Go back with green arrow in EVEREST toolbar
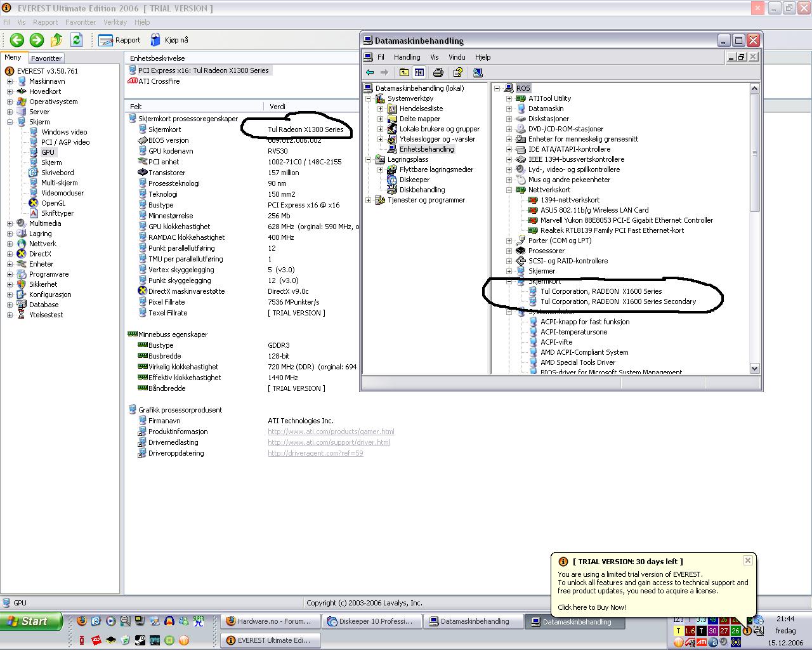Image resolution: width=812 pixels, height=653 pixels. click(17, 40)
